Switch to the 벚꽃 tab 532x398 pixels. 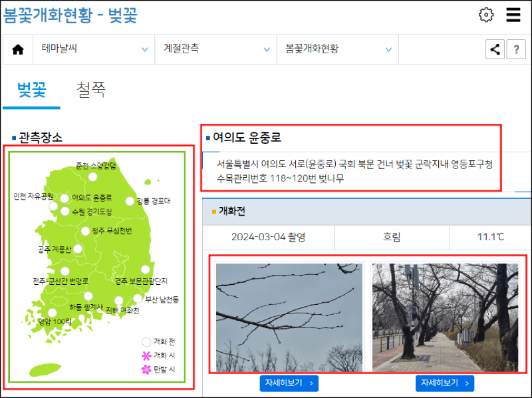coord(31,90)
